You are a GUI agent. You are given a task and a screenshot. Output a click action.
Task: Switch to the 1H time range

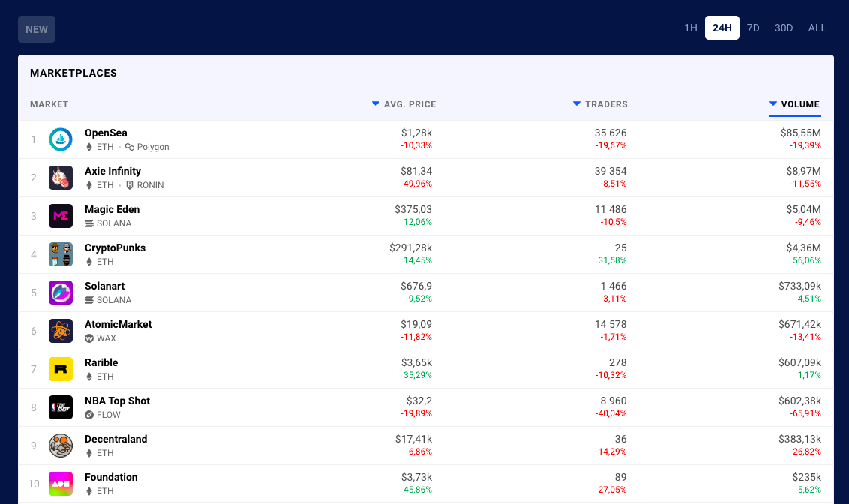click(691, 28)
